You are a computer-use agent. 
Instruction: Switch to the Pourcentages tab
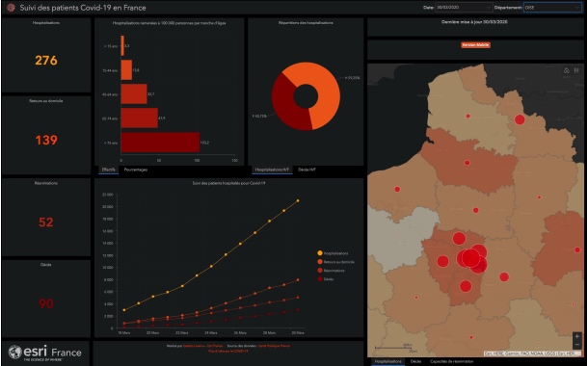click(135, 170)
